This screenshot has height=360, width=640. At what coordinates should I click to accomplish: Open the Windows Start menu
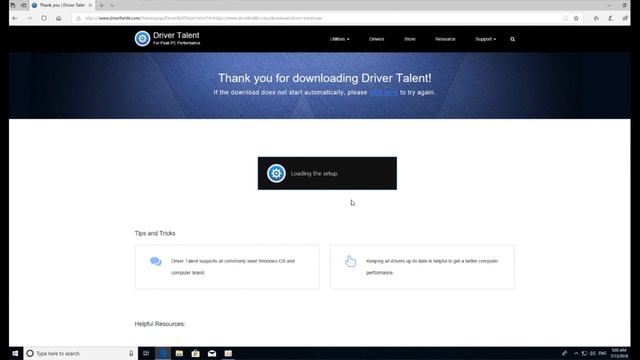(x=15, y=353)
